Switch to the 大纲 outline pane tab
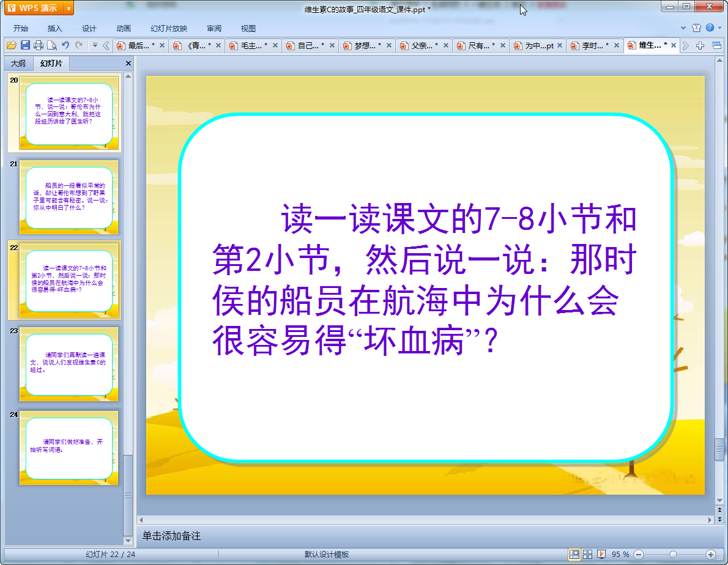The image size is (728, 565). [18, 64]
